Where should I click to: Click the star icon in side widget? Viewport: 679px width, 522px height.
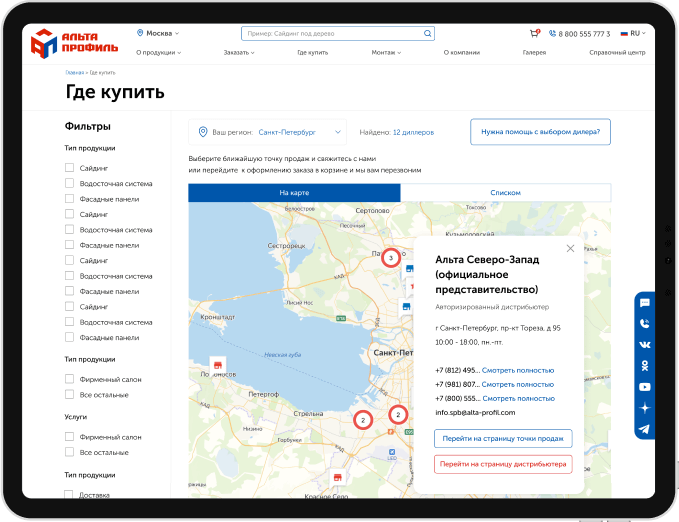click(644, 408)
